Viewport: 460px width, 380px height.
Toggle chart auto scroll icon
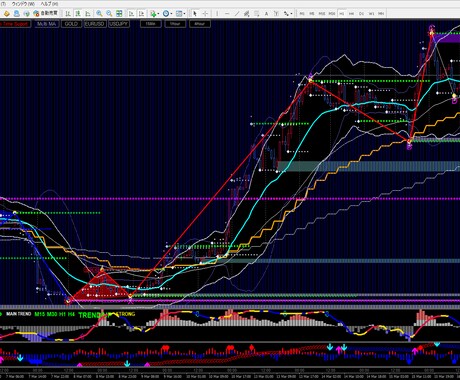pyautogui.click(x=132, y=13)
